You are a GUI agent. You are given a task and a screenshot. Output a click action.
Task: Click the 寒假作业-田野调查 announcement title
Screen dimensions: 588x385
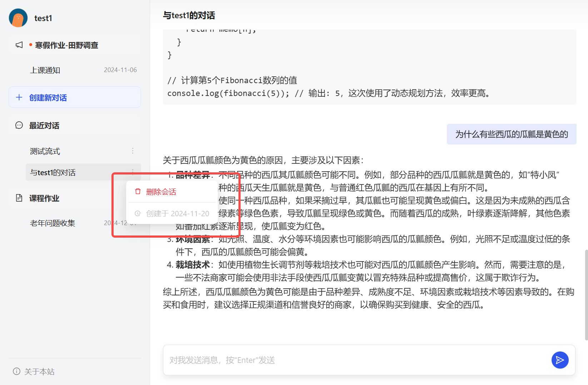[x=66, y=45]
